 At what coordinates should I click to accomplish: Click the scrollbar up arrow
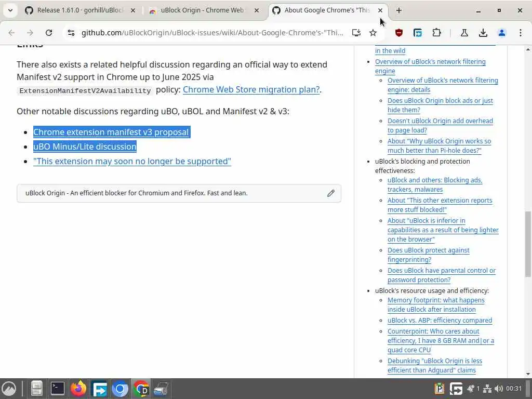[528, 49]
